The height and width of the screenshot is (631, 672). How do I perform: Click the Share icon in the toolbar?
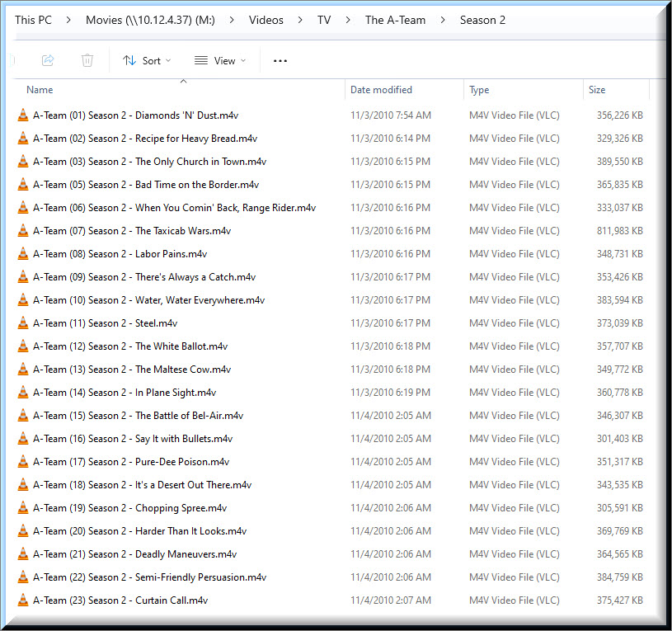point(48,60)
